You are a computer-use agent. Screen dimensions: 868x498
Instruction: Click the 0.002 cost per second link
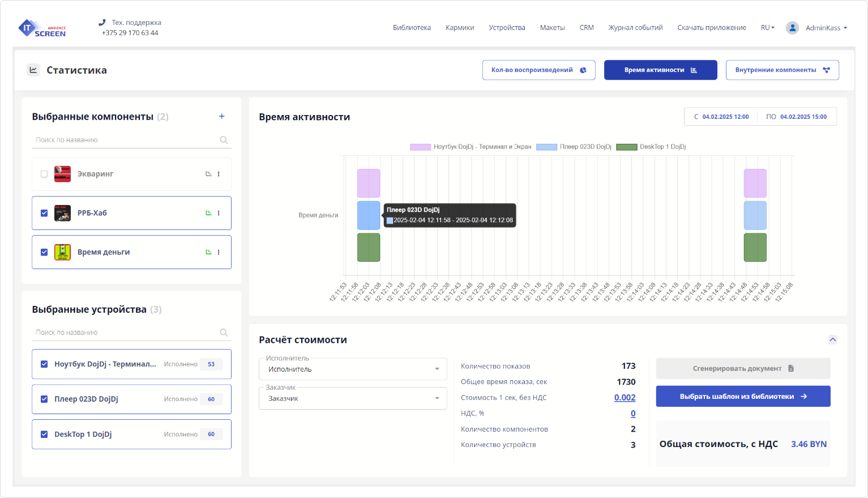625,398
